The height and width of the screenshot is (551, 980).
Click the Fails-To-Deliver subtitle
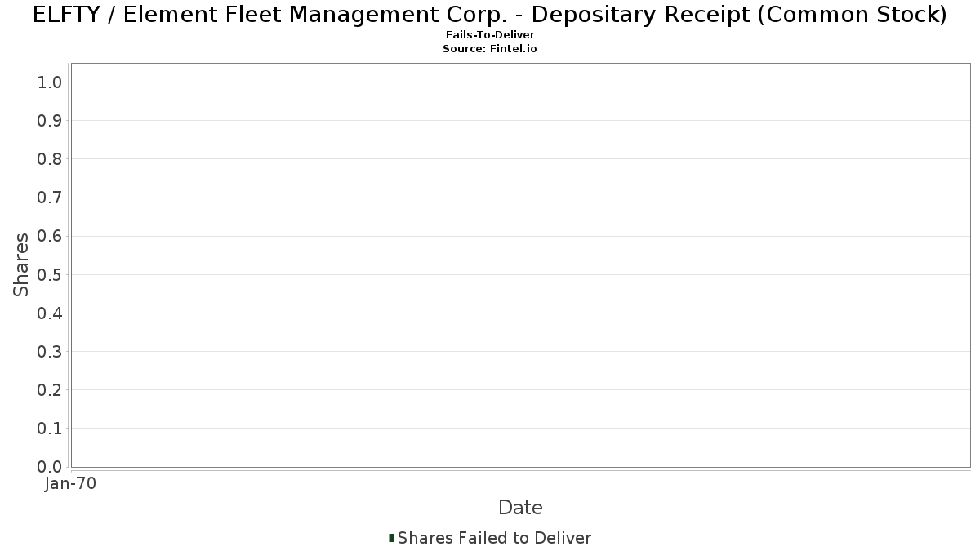(x=490, y=35)
